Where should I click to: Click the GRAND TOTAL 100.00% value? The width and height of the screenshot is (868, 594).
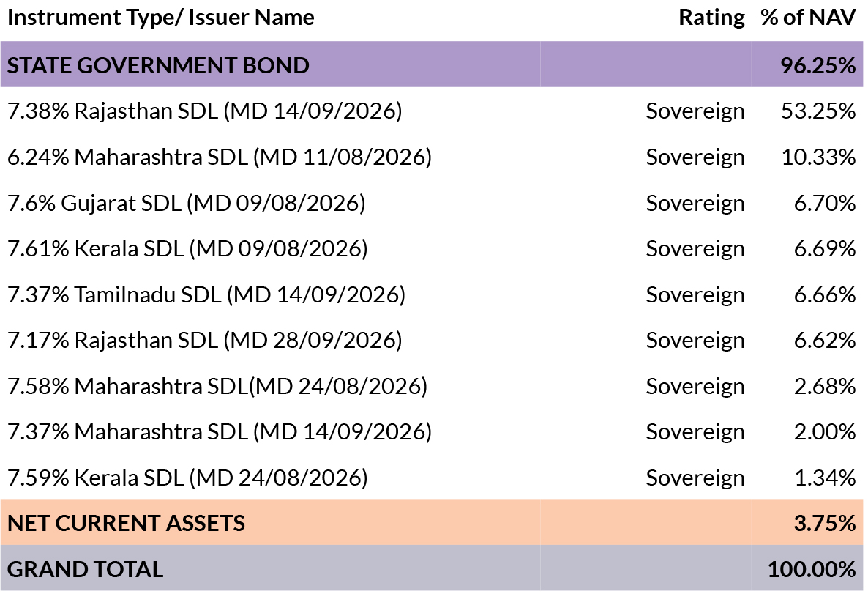[811, 569]
